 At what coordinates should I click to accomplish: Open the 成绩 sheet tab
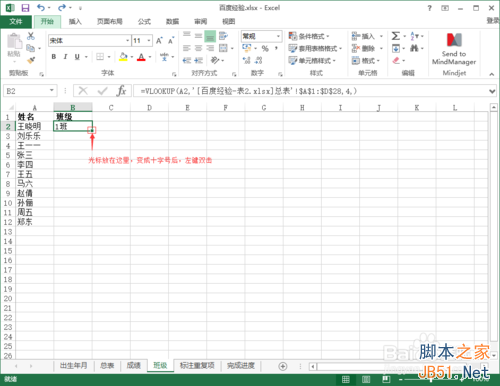133,366
